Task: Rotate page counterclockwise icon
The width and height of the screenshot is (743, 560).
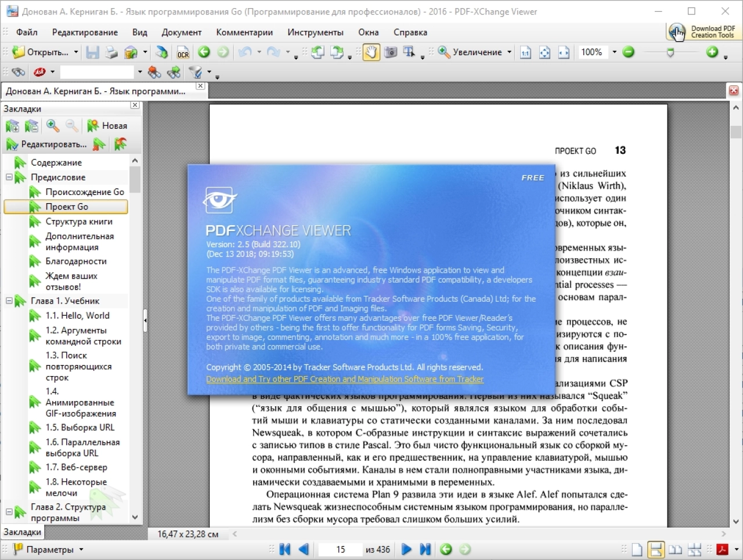Action: pos(318,52)
